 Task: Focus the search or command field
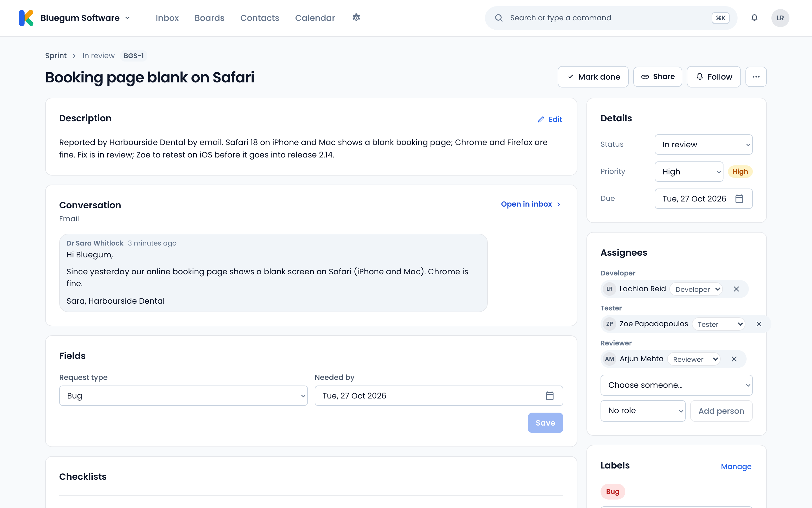pyautogui.click(x=611, y=18)
